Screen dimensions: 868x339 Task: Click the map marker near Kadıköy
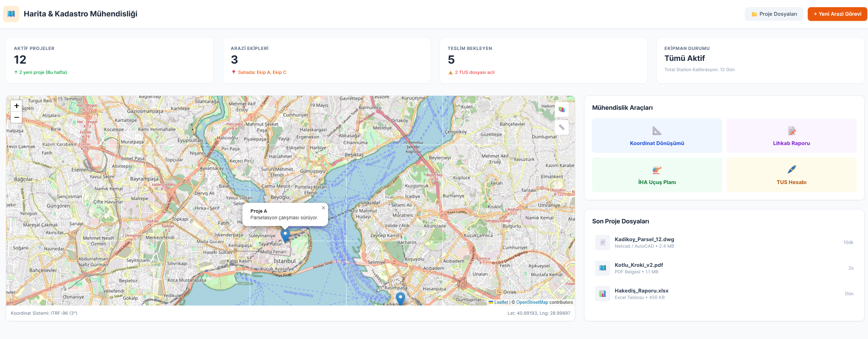click(x=400, y=298)
